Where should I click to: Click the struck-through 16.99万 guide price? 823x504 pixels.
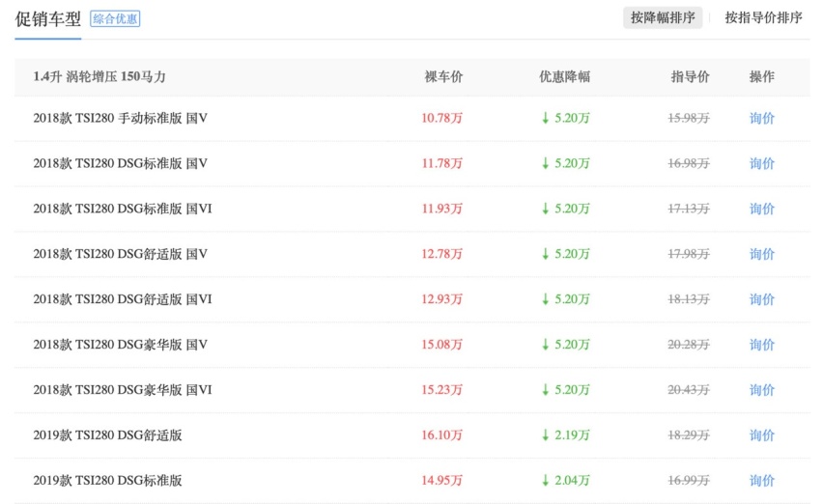click(x=688, y=481)
